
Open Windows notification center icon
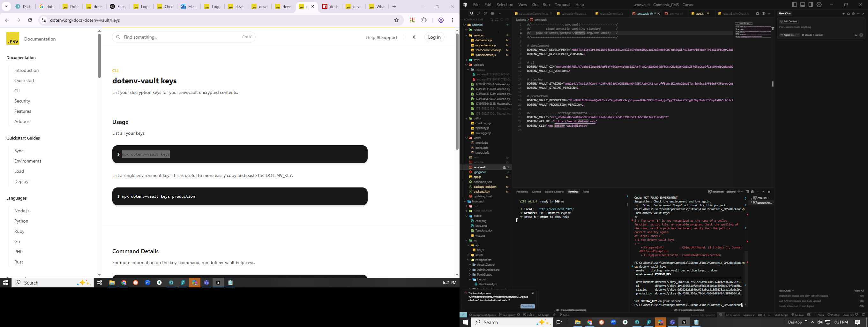(x=857, y=322)
